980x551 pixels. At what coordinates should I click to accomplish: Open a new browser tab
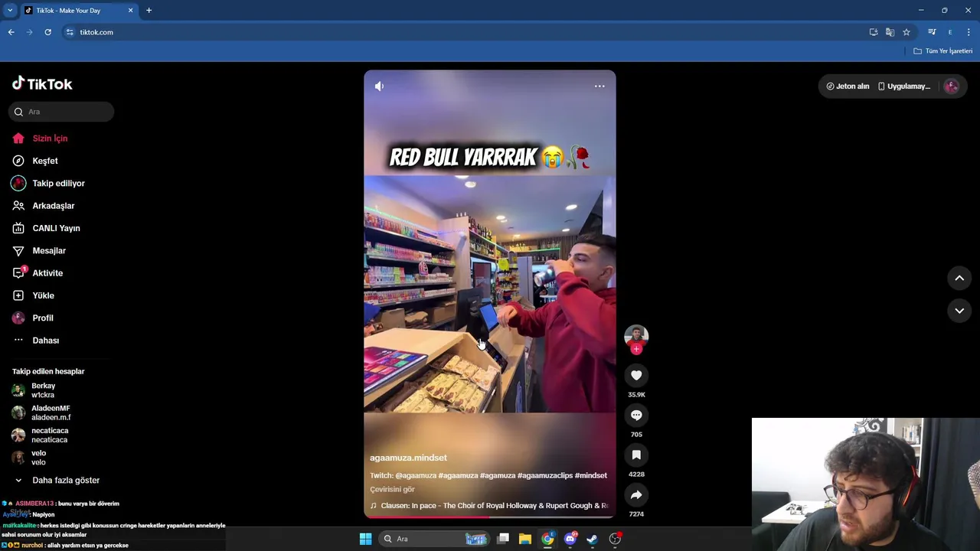point(149,11)
